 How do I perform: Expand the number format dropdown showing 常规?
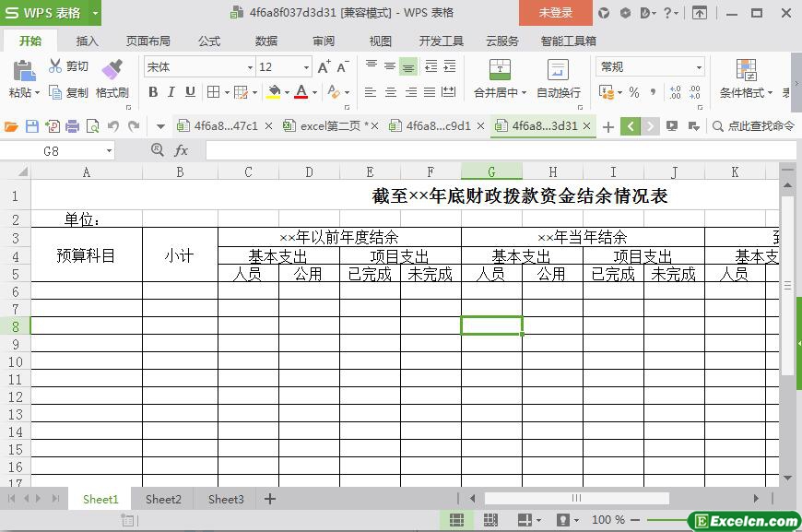click(699, 67)
